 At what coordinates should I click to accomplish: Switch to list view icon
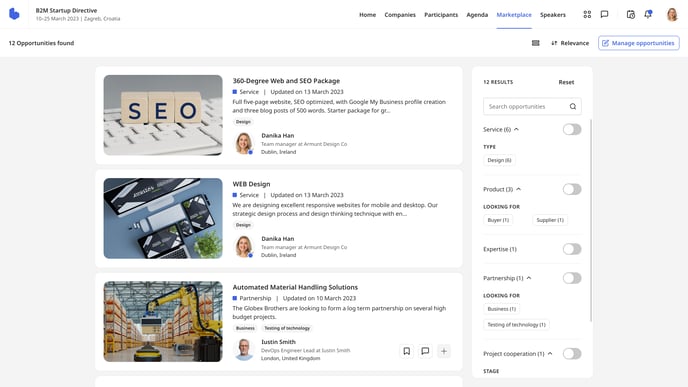click(535, 43)
